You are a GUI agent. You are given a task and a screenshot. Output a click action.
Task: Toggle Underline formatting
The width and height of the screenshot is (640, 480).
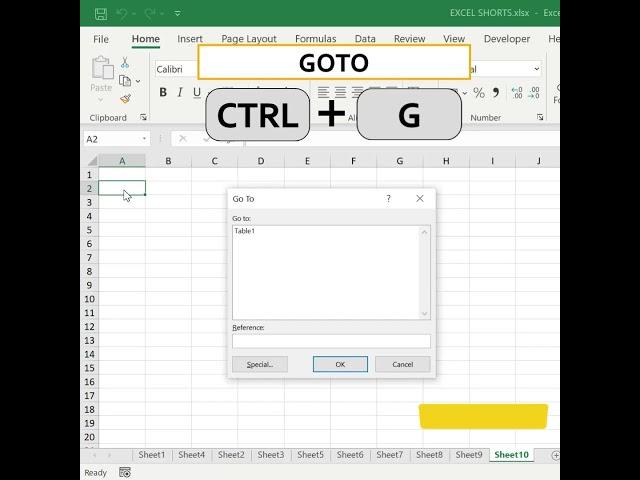[x=197, y=92]
